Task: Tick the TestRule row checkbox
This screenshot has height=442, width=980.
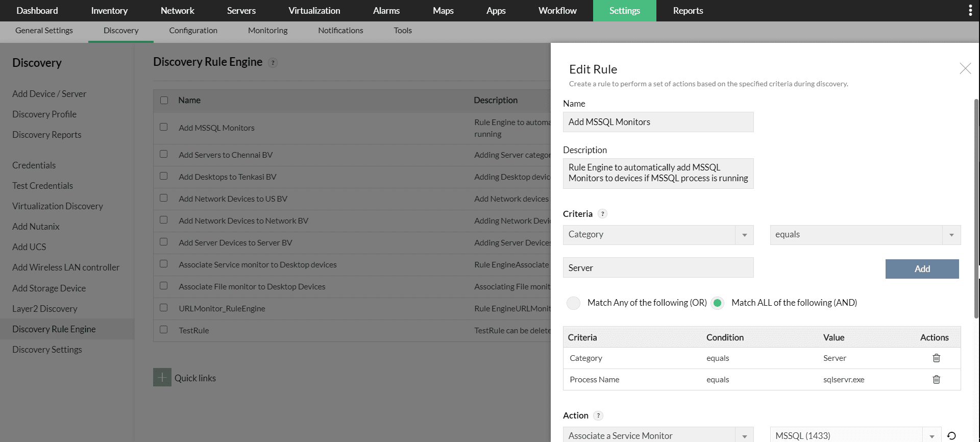Action: click(164, 330)
